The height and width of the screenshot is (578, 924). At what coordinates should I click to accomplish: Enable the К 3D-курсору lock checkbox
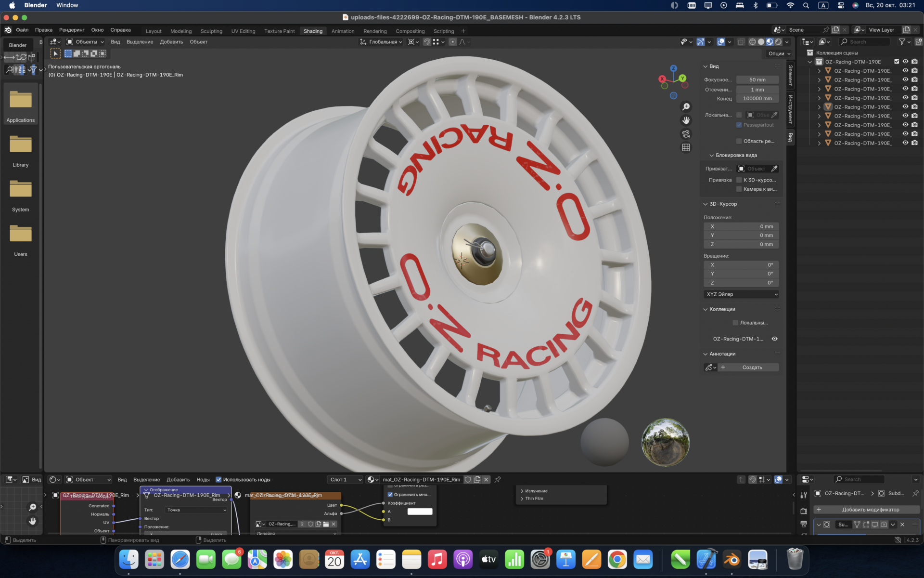click(739, 180)
